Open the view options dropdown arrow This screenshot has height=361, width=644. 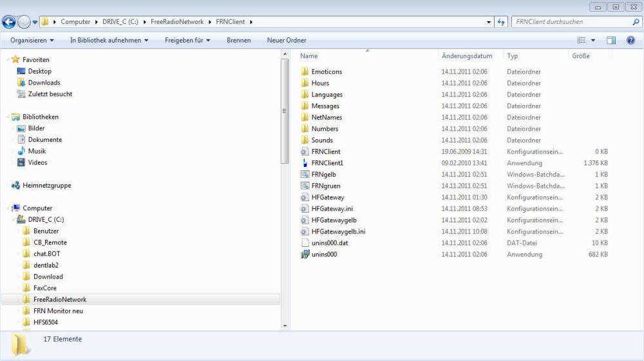[x=592, y=41]
